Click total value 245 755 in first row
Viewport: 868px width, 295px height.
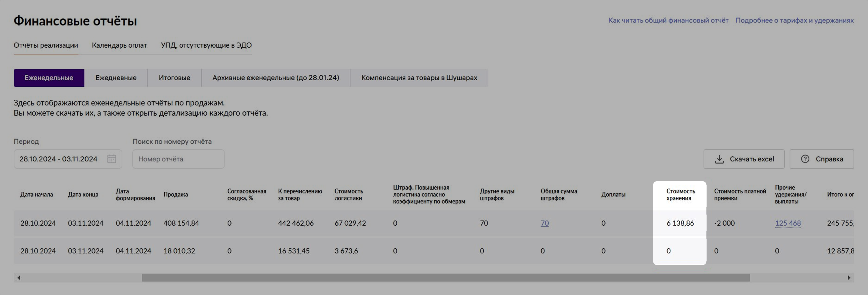click(840, 223)
